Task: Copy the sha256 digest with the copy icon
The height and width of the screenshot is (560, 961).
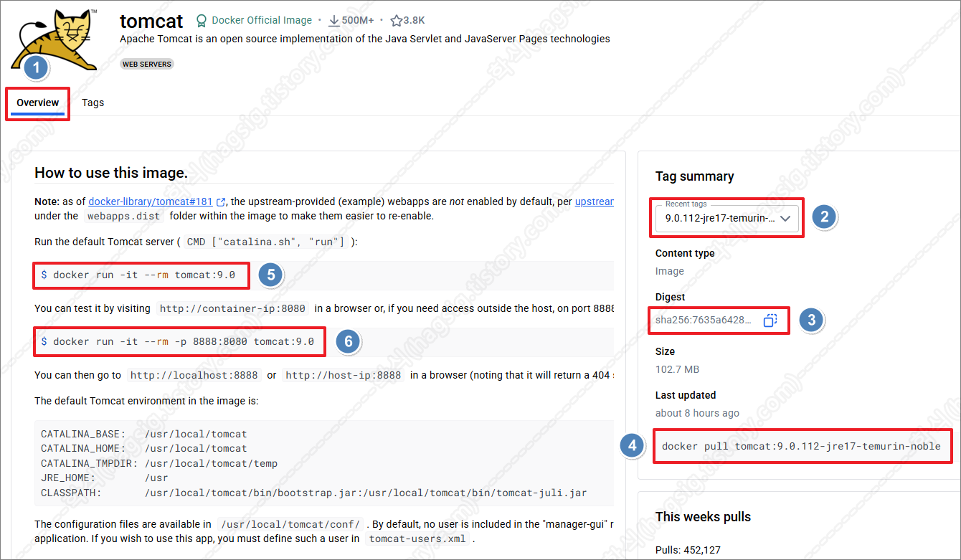Action: click(x=770, y=321)
